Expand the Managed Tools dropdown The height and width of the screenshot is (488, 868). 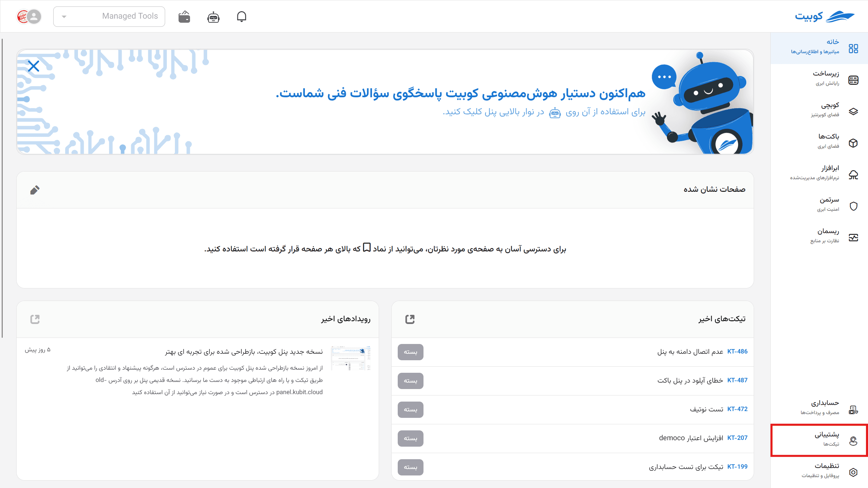click(109, 16)
